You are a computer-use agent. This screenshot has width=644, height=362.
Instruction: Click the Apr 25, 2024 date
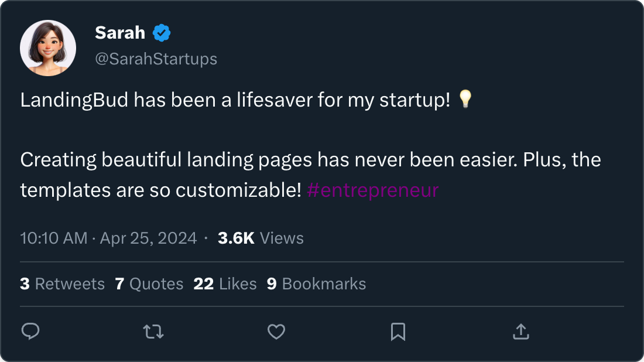click(148, 238)
